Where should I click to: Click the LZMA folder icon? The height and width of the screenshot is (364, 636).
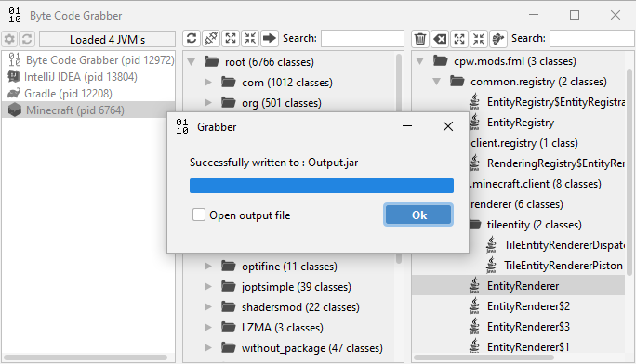[229, 327]
